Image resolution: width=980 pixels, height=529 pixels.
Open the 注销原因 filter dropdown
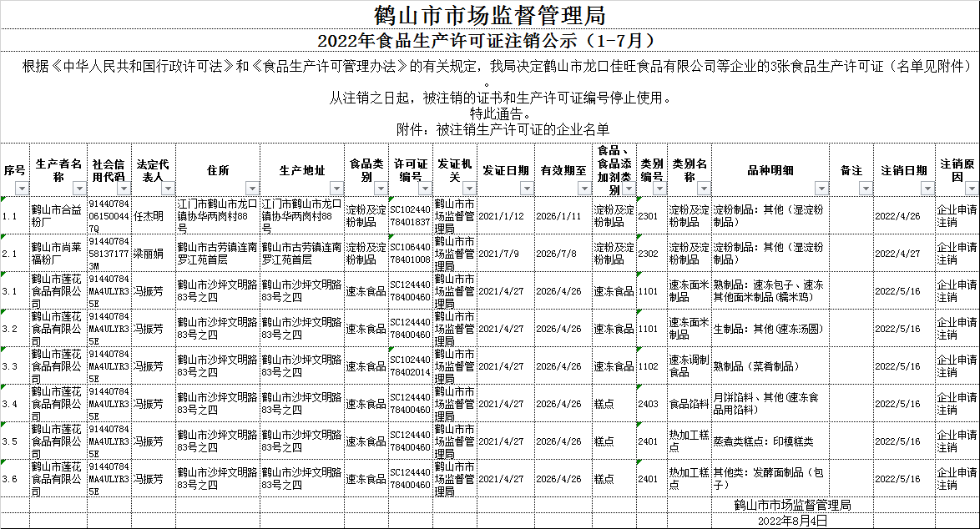click(970, 189)
